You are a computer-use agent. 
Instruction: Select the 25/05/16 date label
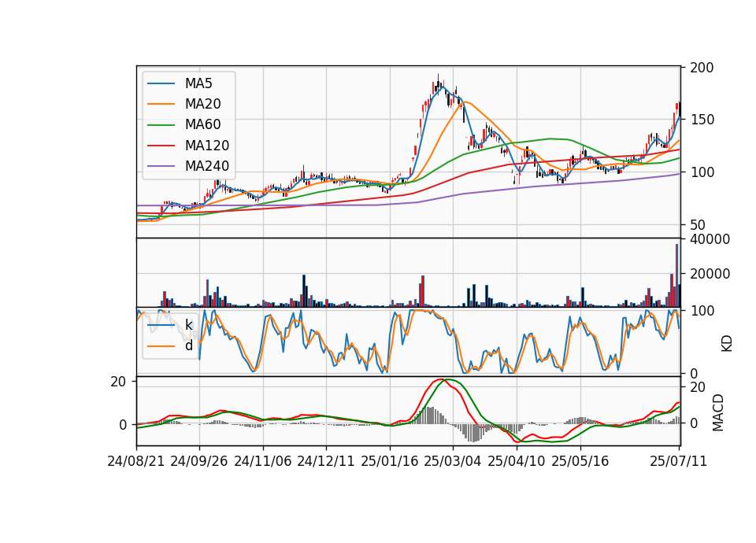tap(580, 461)
